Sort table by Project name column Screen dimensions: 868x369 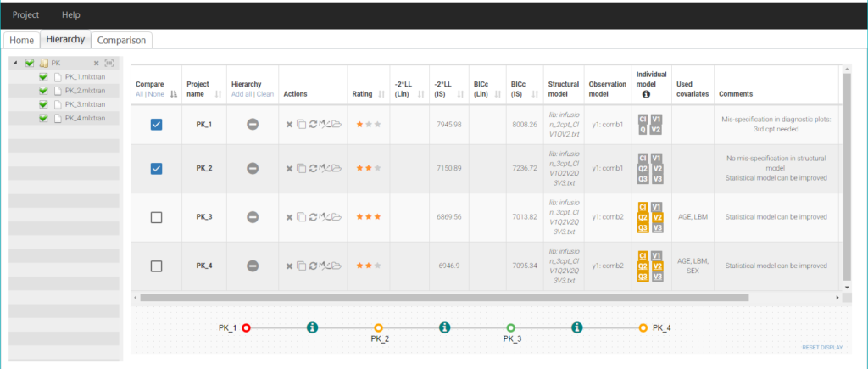click(x=219, y=94)
